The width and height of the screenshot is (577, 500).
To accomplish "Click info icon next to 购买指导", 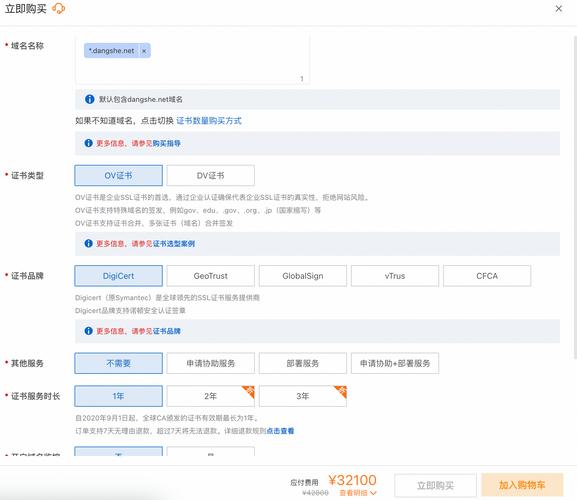I will (88, 143).
